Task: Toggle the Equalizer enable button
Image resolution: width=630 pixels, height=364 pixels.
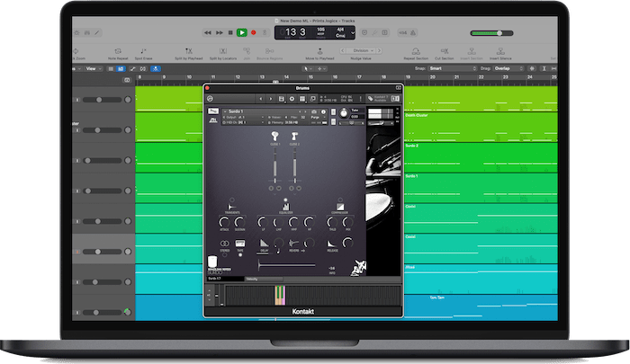Action: click(285, 200)
